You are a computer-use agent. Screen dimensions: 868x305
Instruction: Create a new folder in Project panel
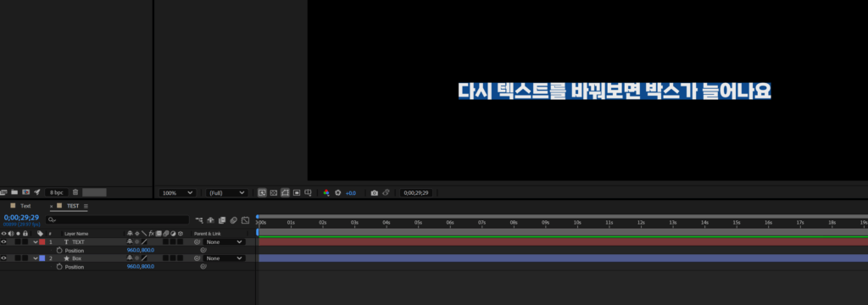pos(14,192)
